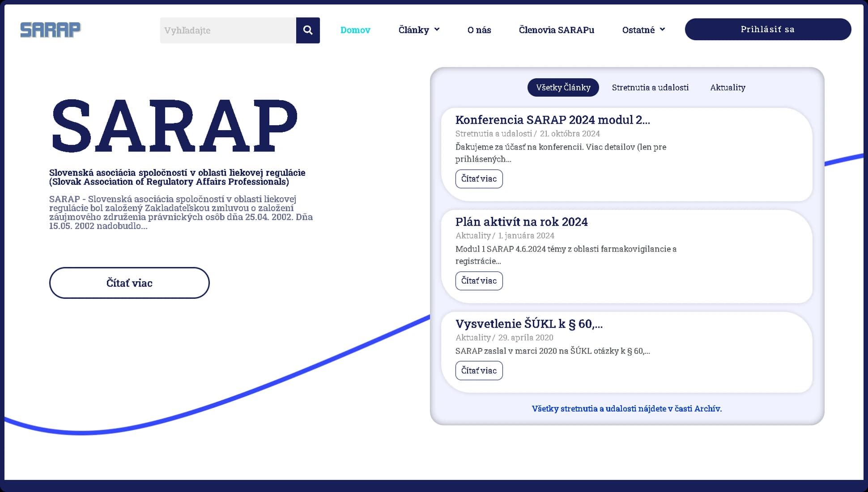Click the '21. októbra 2024' date text
Image resolution: width=868 pixels, height=492 pixels.
tap(570, 134)
